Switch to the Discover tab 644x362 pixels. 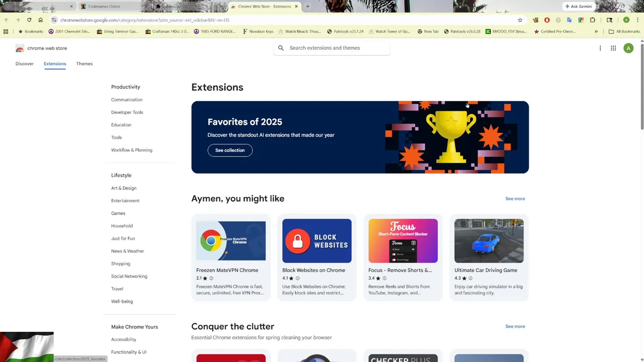25,64
